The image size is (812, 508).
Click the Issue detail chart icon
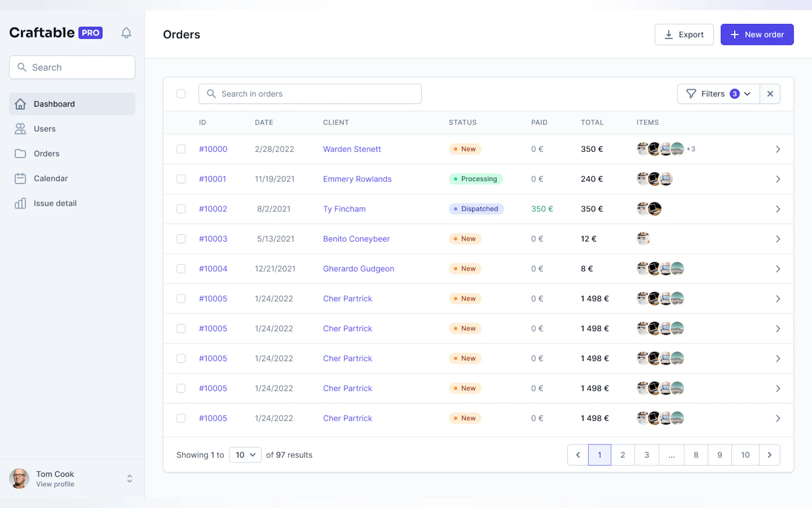coord(20,203)
